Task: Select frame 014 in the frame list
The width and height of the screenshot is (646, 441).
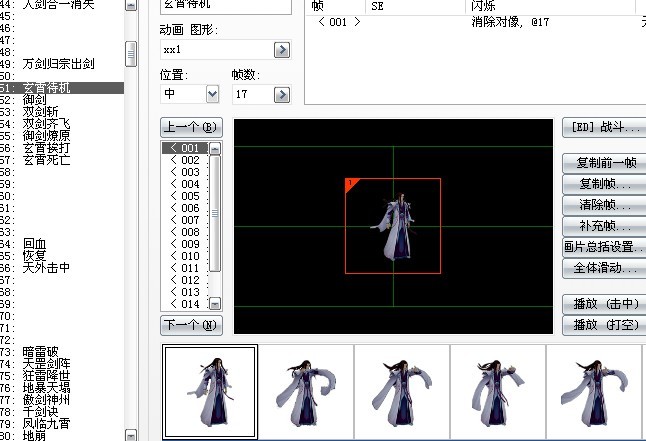Action: [x=185, y=304]
